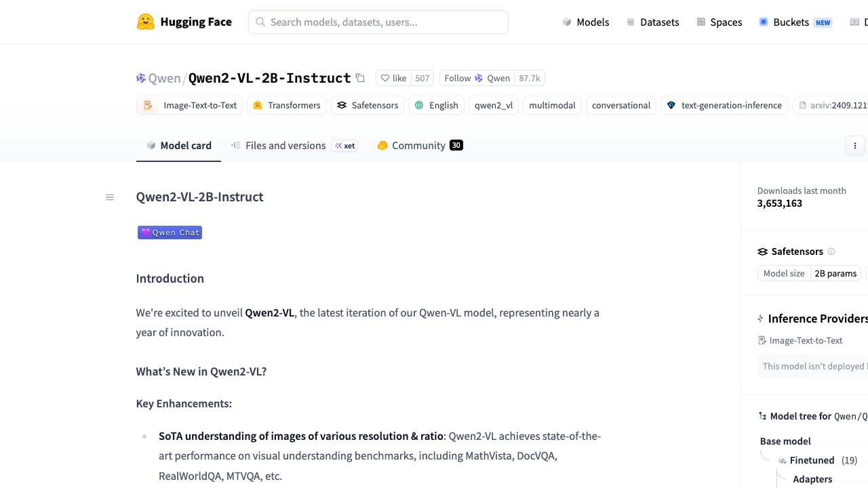Select the English language tag
This screenshot has width=868, height=488.
pyautogui.click(x=437, y=105)
